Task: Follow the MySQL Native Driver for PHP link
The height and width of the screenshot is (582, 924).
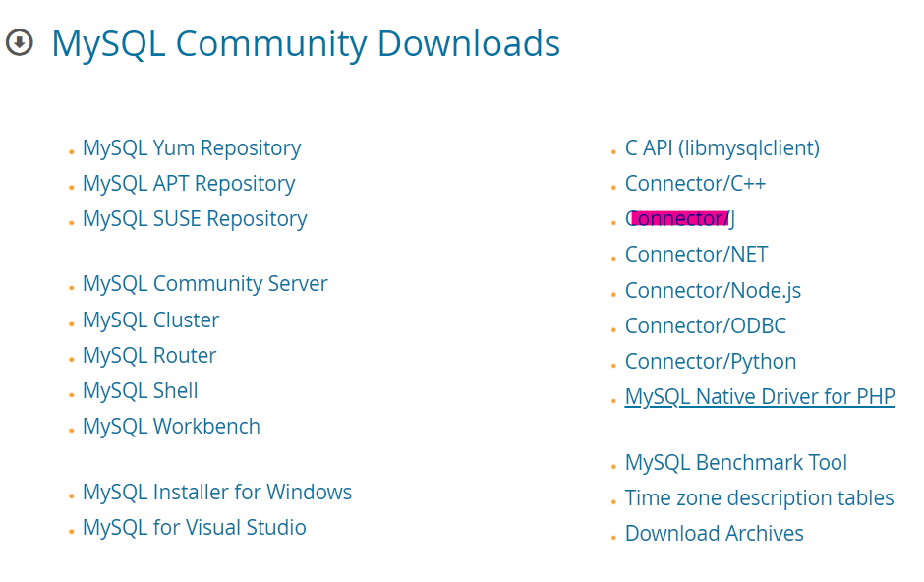Action: click(x=760, y=397)
